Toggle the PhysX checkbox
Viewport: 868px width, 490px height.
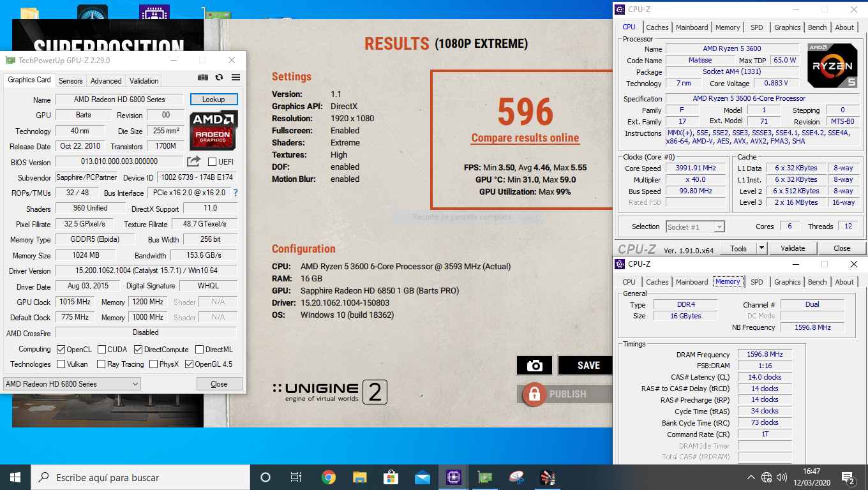153,364
